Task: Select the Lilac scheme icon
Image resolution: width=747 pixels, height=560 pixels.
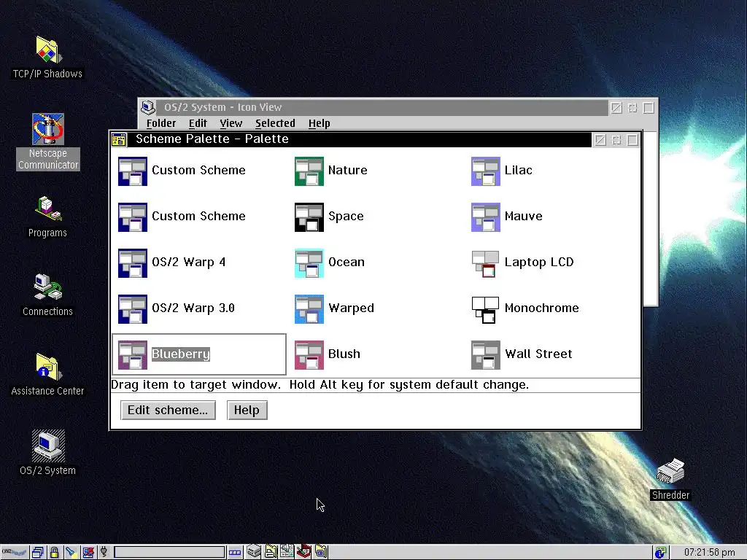Action: [x=485, y=171]
